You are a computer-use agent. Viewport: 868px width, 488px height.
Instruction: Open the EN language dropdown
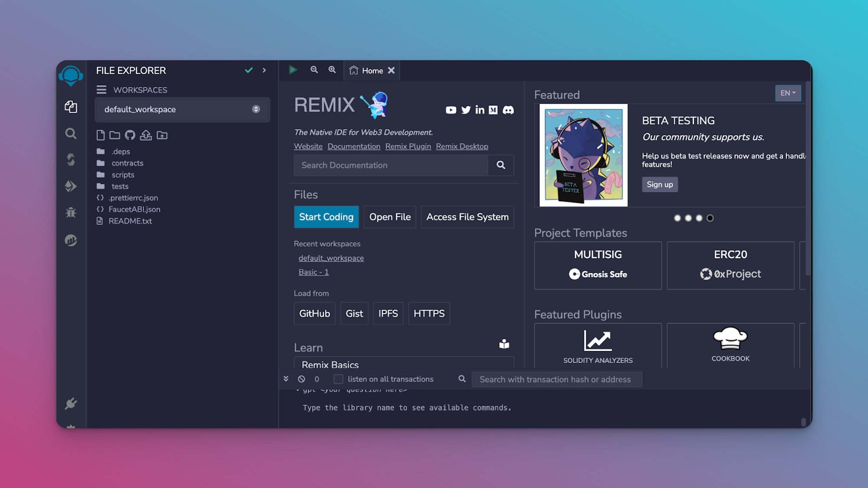coord(788,93)
